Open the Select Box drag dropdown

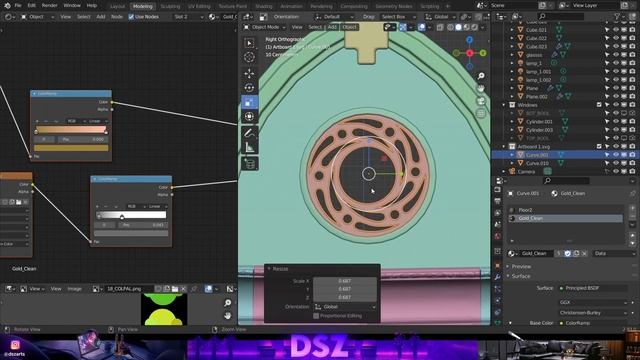398,17
